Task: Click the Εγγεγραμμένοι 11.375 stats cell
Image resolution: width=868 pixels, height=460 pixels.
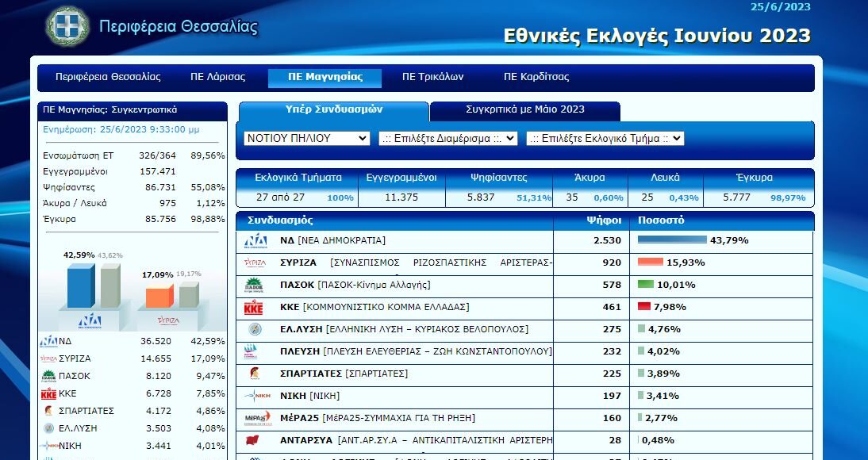Action: tap(401, 188)
